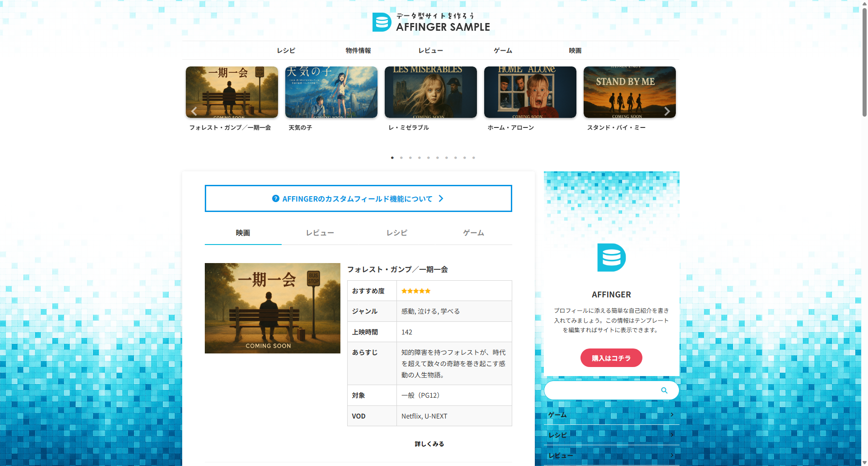Select the fifth carousel pagination dot
Image resolution: width=868 pixels, height=466 pixels.
[429, 158]
